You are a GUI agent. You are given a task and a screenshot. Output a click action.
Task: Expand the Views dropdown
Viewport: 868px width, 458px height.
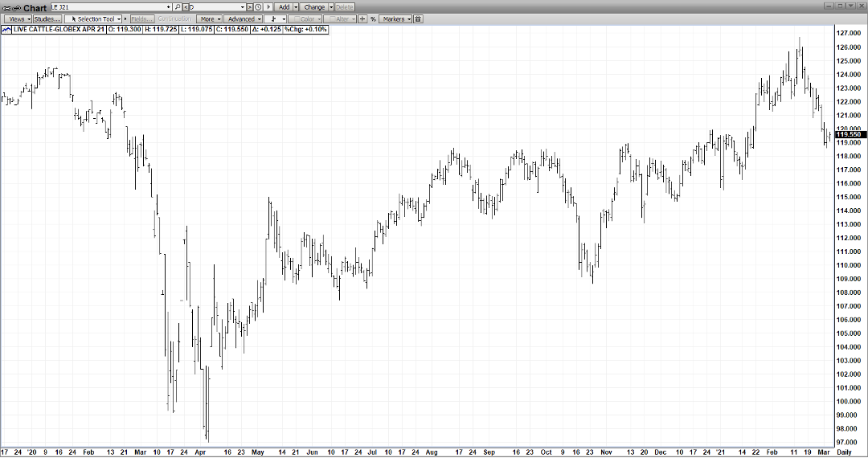17,18
